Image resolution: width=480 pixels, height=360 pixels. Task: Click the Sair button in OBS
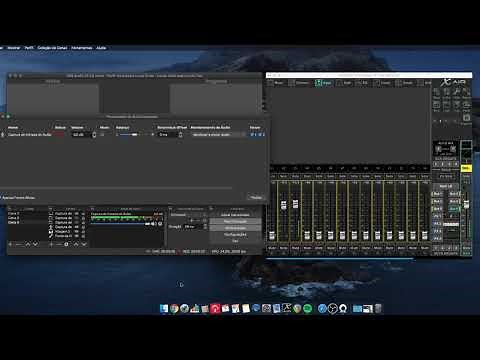(x=235, y=240)
